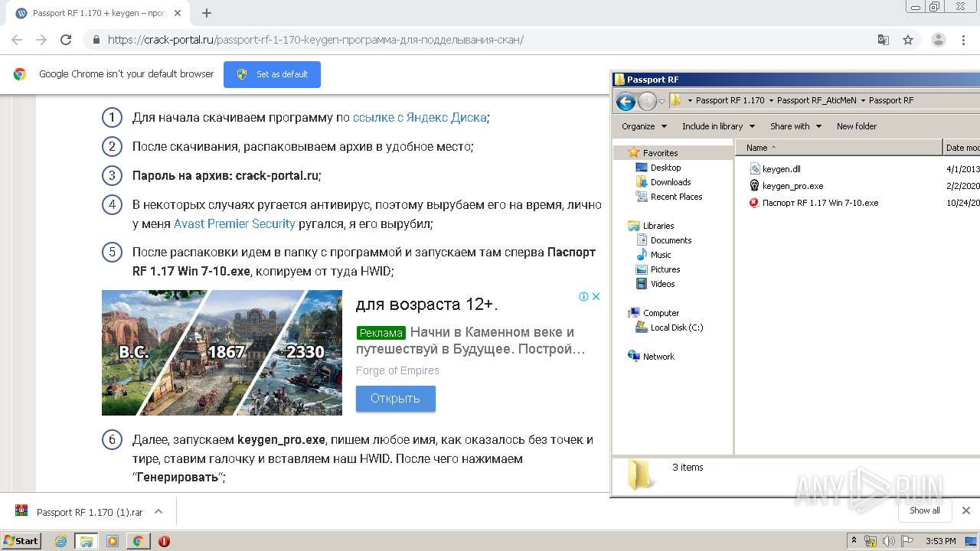Launch Internet Explorer from taskbar
The height and width of the screenshot is (551, 980).
(x=61, y=541)
